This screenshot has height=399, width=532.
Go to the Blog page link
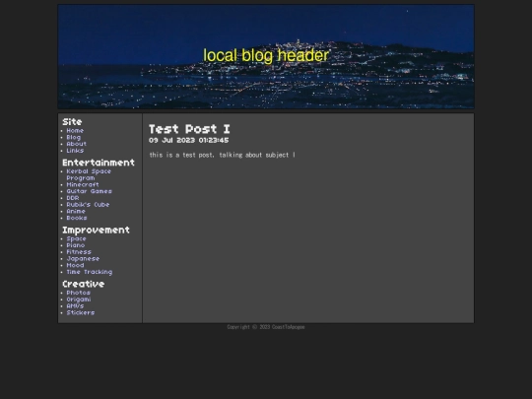74,137
